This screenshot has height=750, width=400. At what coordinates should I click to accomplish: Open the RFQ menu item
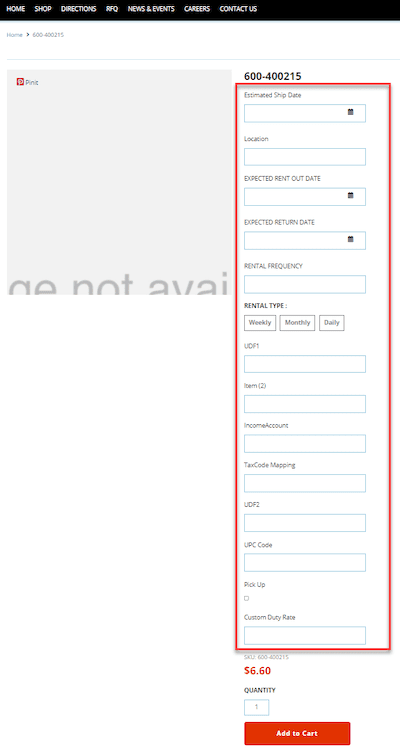pos(112,9)
